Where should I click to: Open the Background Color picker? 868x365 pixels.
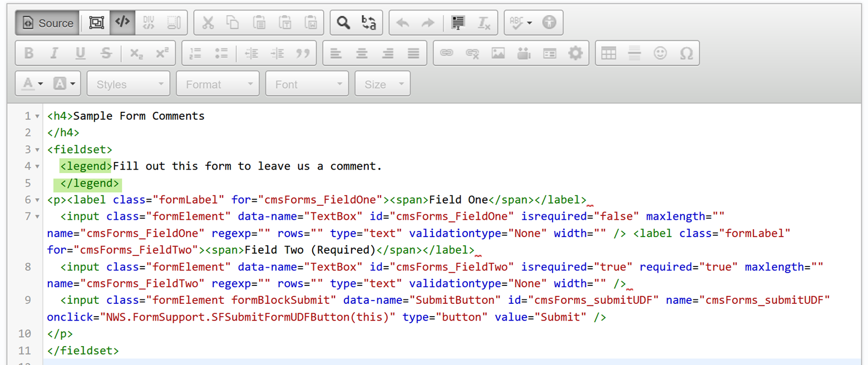65,84
